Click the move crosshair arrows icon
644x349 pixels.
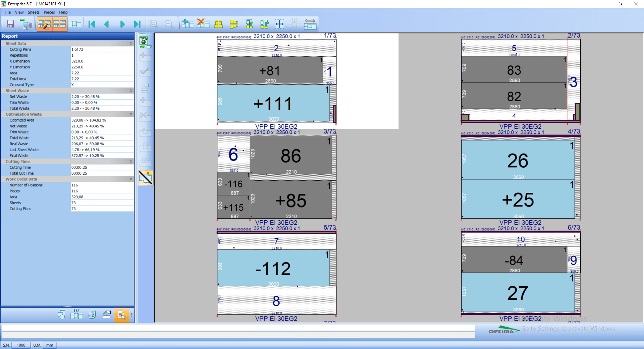279,24
